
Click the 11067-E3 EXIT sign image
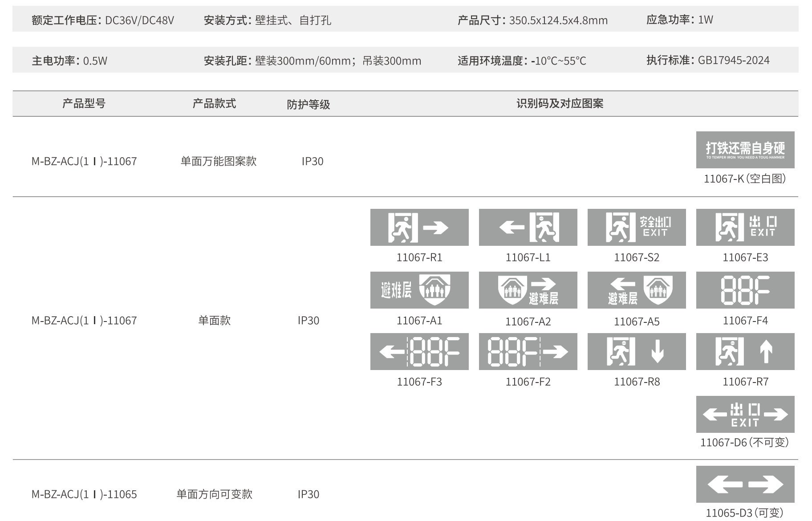(745, 227)
